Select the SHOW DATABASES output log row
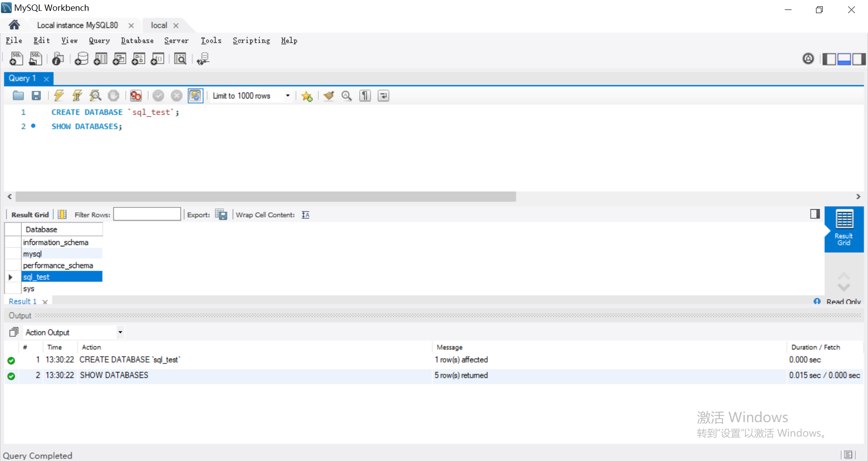Image resolution: width=868 pixels, height=461 pixels. (434, 376)
